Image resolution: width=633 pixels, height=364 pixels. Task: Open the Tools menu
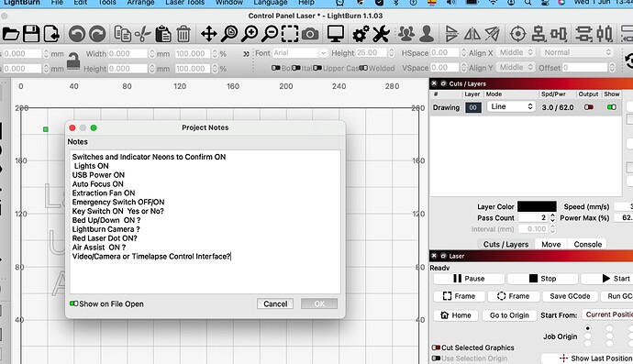[107, 3]
